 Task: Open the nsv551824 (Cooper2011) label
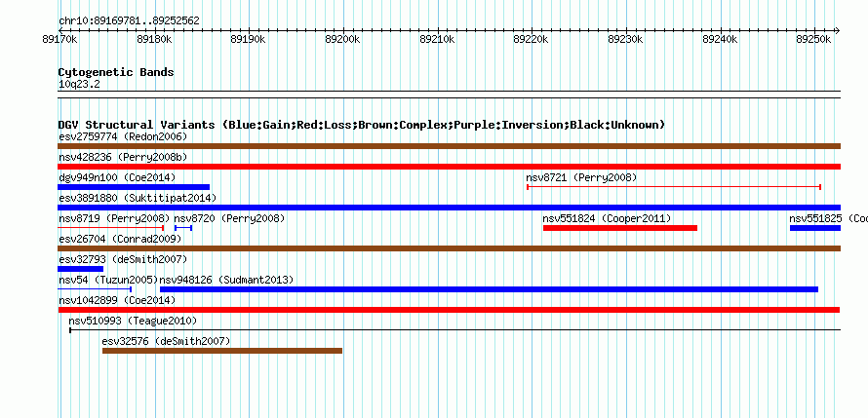point(607,218)
